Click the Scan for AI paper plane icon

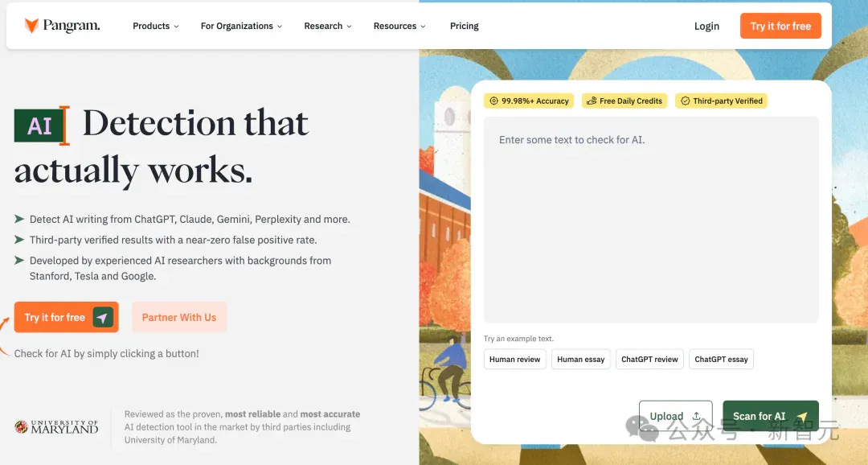tap(802, 416)
